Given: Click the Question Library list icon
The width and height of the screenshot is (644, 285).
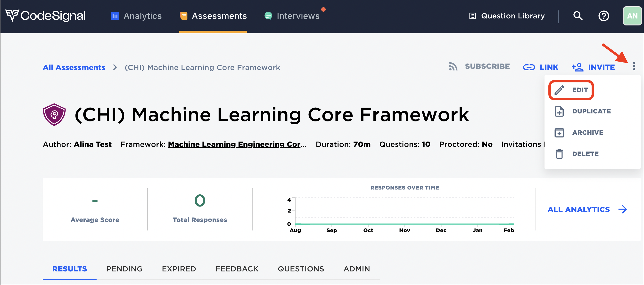Looking at the screenshot, I should point(472,16).
